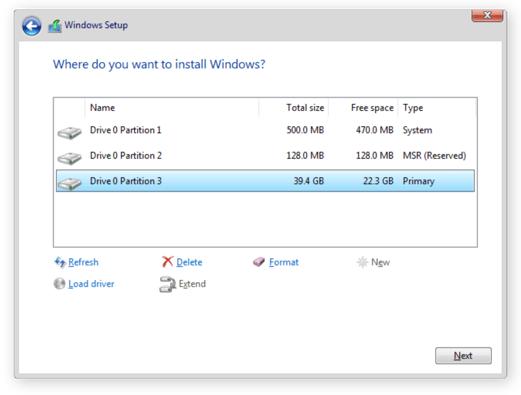The width and height of the screenshot is (521, 395).
Task: Go back using the blue arrow button
Action: click(32, 26)
